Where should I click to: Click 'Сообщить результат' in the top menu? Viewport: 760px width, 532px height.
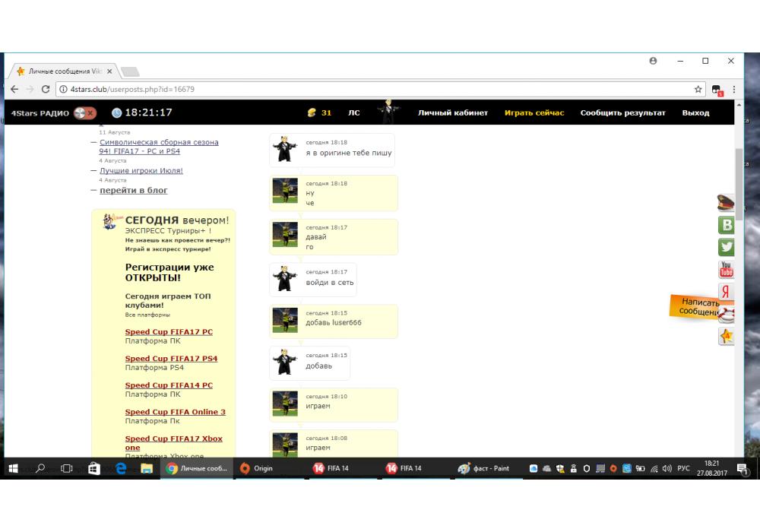click(x=622, y=113)
